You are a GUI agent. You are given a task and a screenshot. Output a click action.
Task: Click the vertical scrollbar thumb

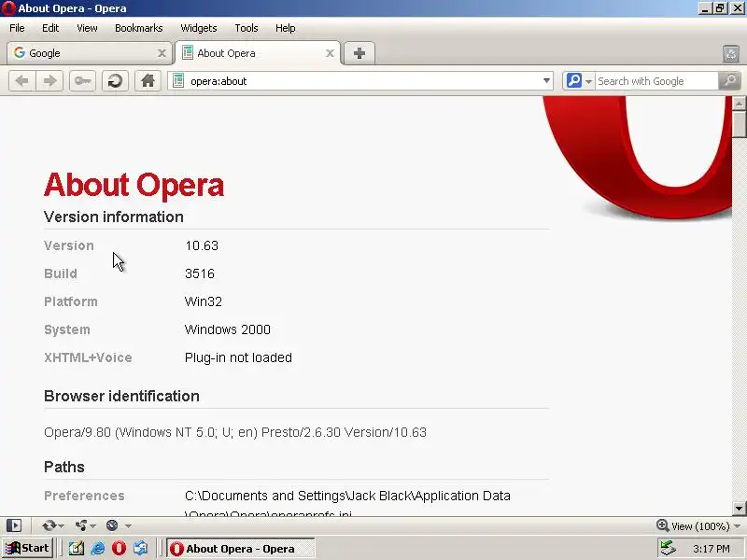pyautogui.click(x=739, y=124)
